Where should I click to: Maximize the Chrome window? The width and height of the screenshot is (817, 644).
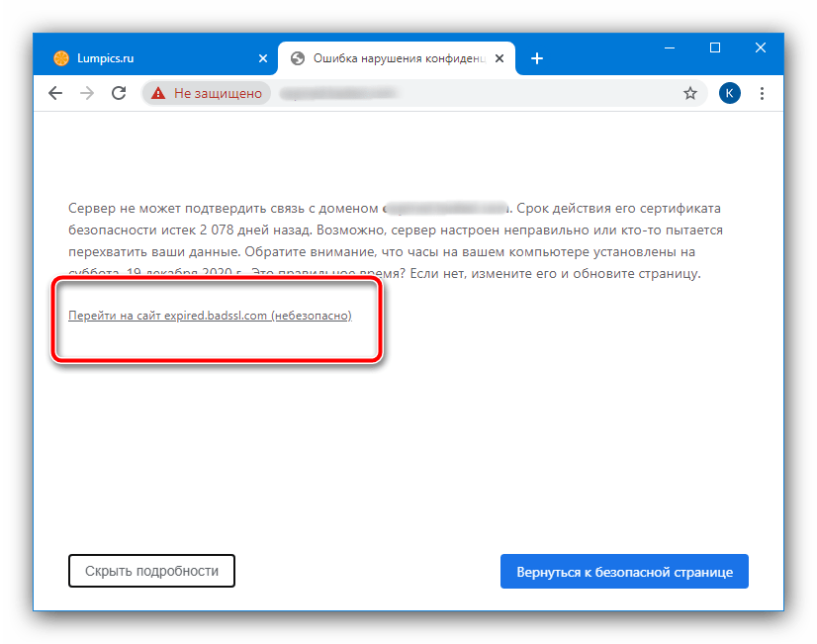tap(715, 47)
